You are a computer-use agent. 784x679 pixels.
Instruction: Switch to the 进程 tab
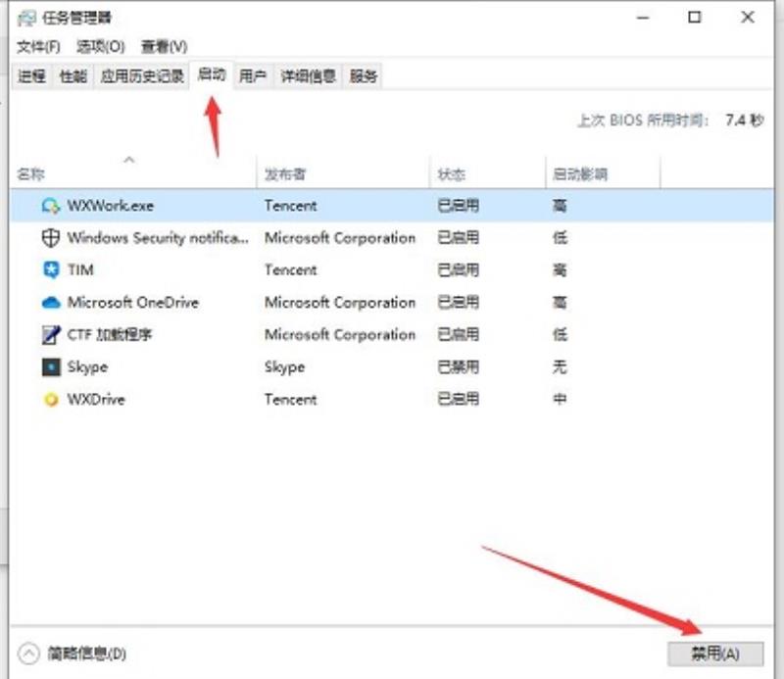[x=32, y=76]
